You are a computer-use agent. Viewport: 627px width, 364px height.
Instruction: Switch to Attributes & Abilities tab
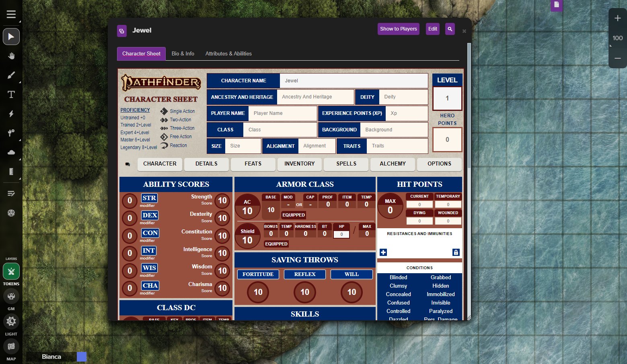click(x=228, y=54)
